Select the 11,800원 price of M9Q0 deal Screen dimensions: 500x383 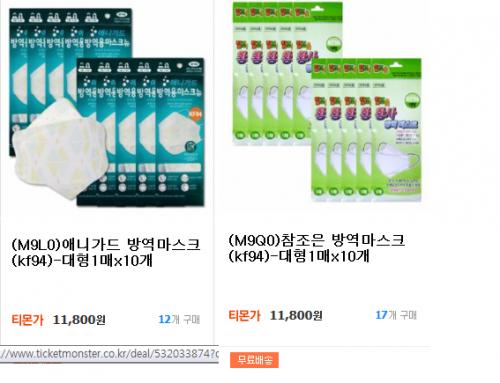point(296,315)
